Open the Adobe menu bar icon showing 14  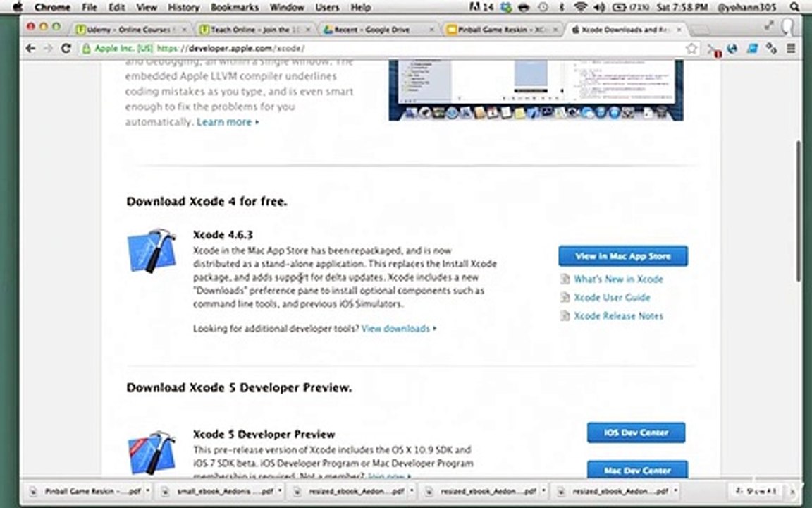tap(481, 7)
